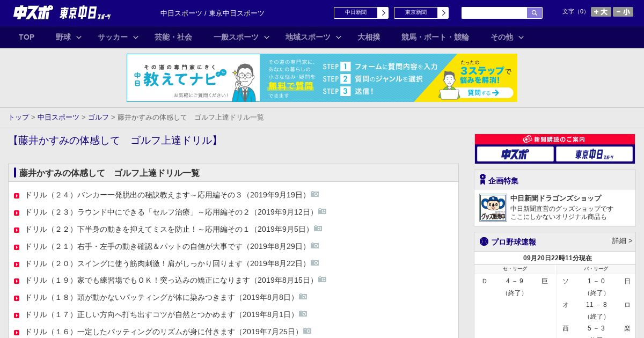This screenshot has width=644, height=338.
Task: Decrease text size with the －小 button
Action: (623, 12)
